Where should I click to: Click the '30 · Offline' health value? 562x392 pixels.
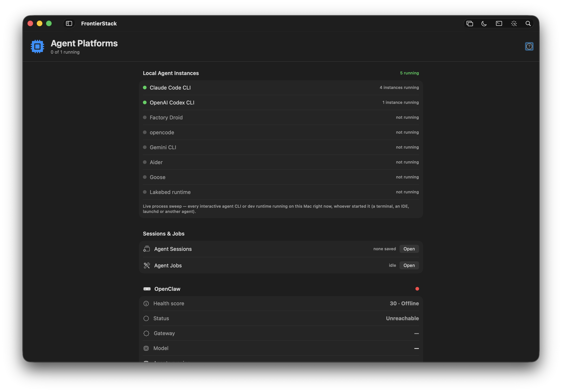(x=404, y=303)
